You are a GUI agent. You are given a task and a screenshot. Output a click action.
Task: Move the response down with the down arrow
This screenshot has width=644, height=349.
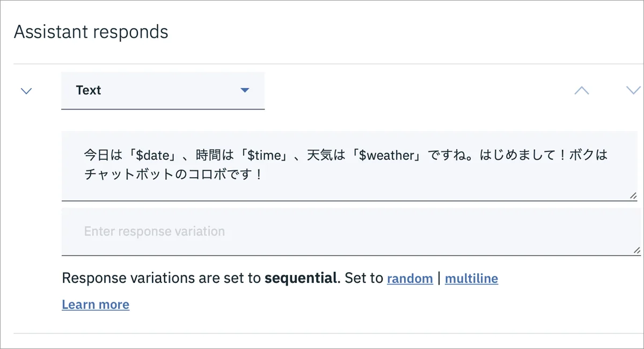(634, 90)
